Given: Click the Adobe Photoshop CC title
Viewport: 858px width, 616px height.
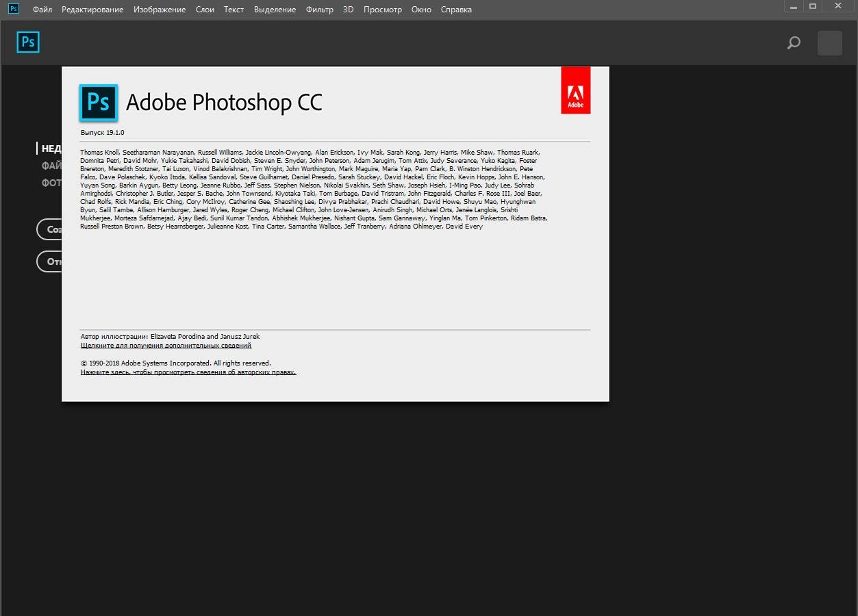Looking at the screenshot, I should pyautogui.click(x=224, y=103).
